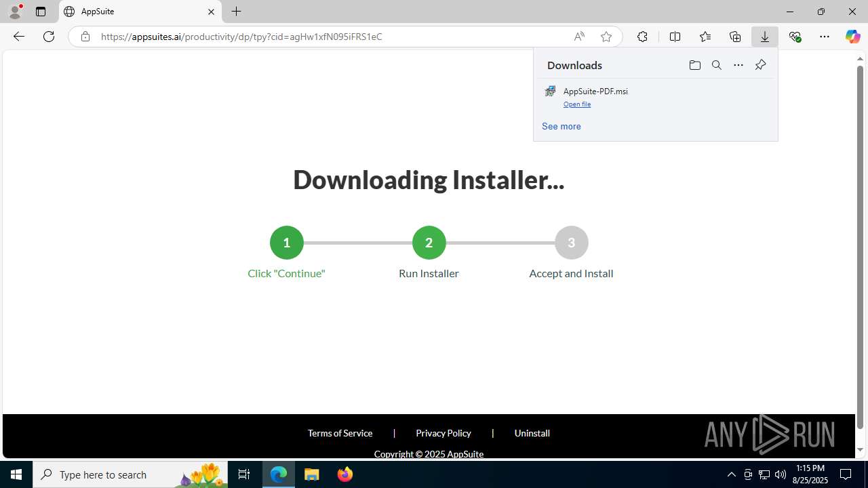868x488 pixels.
Task: Activate Read aloud icon in address bar
Action: click(579, 37)
